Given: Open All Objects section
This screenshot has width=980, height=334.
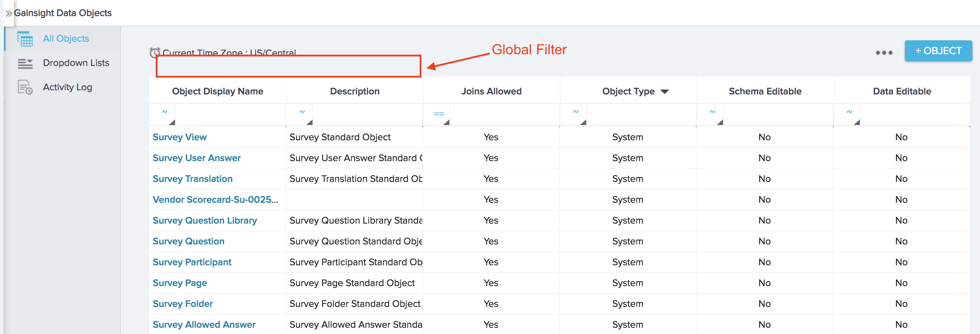Looking at the screenshot, I should point(66,39).
